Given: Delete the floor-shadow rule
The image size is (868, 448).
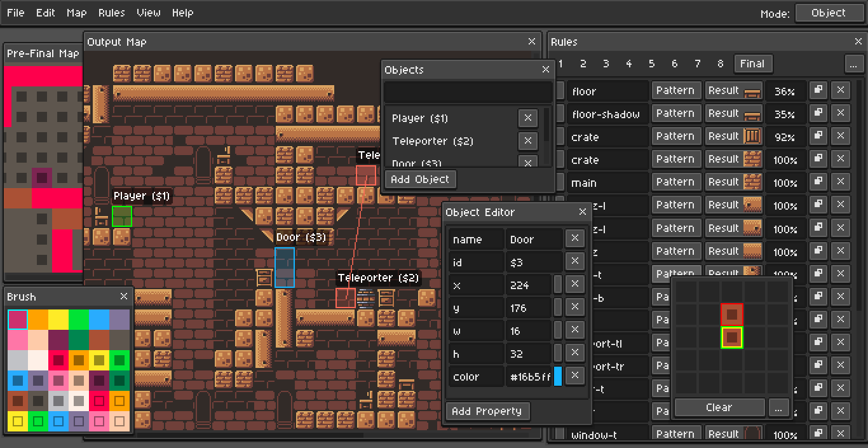Looking at the screenshot, I should [x=841, y=113].
